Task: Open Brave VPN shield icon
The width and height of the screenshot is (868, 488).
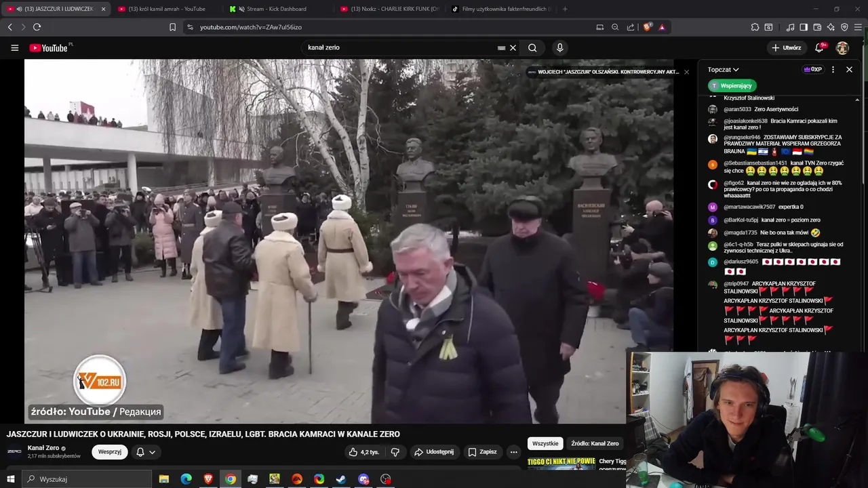Action: point(844,27)
